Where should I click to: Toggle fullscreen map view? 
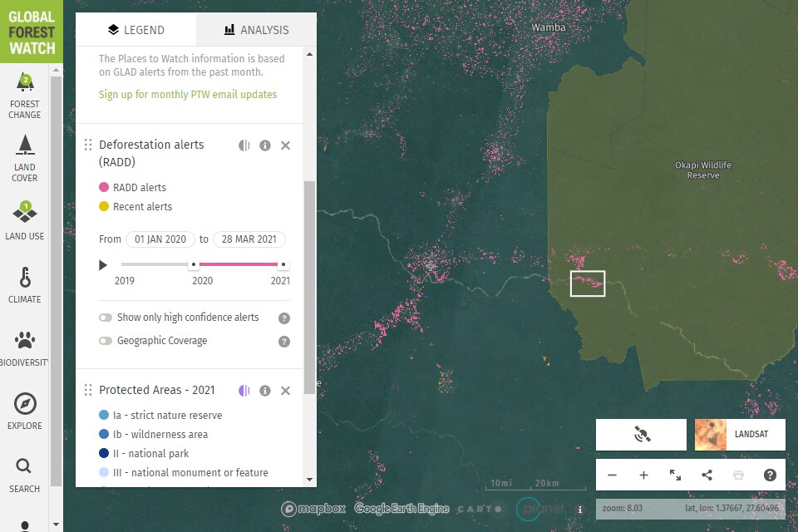point(675,475)
